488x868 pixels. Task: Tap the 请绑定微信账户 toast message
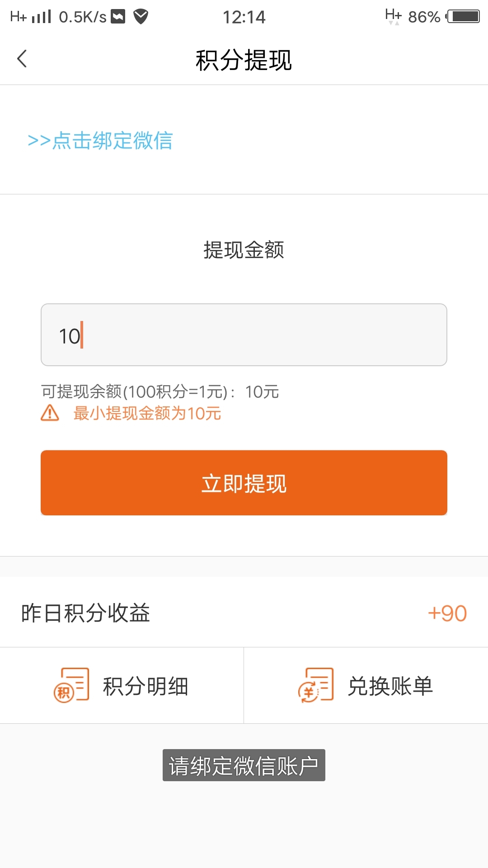point(244,766)
